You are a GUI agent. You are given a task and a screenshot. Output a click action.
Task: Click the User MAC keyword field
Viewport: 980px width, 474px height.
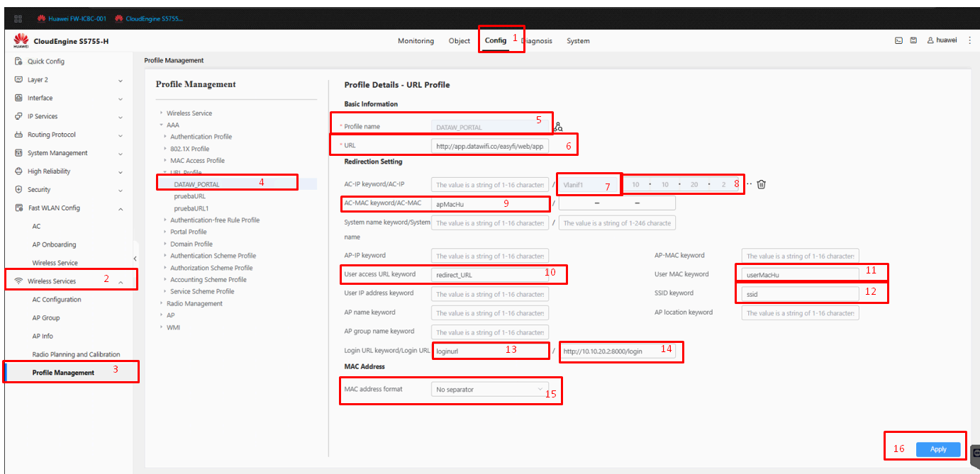[800, 275]
